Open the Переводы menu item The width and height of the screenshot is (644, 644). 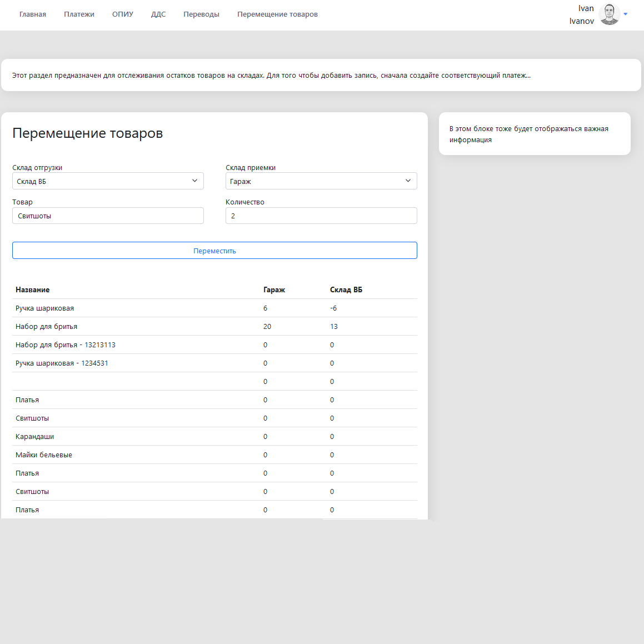[x=201, y=14]
